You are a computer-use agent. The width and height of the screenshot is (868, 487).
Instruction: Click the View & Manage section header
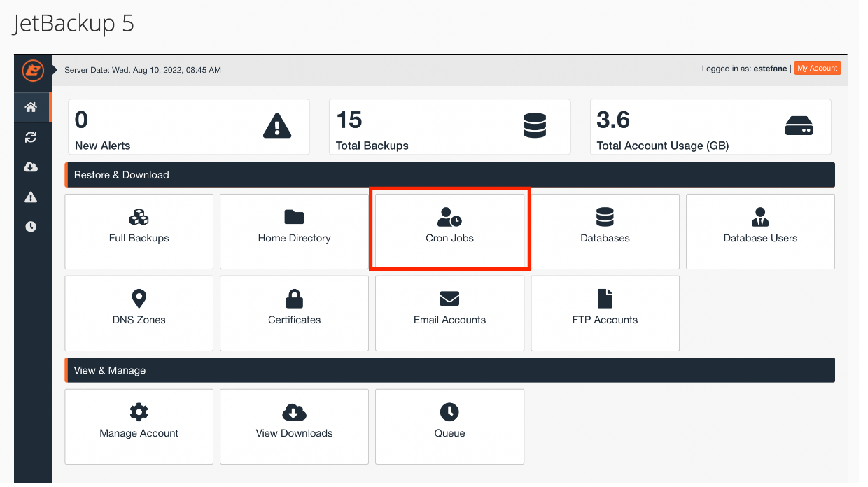coord(450,370)
